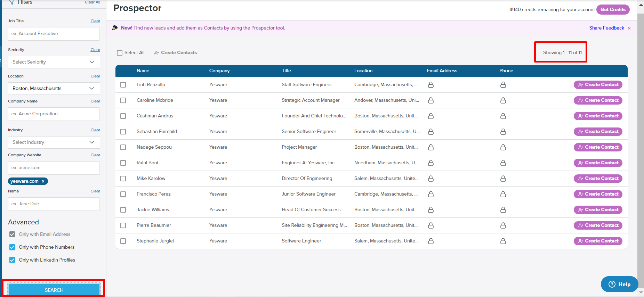The image size is (644, 297).
Task: Unlock email for Sebastian Fairchild
Action: click(x=430, y=132)
